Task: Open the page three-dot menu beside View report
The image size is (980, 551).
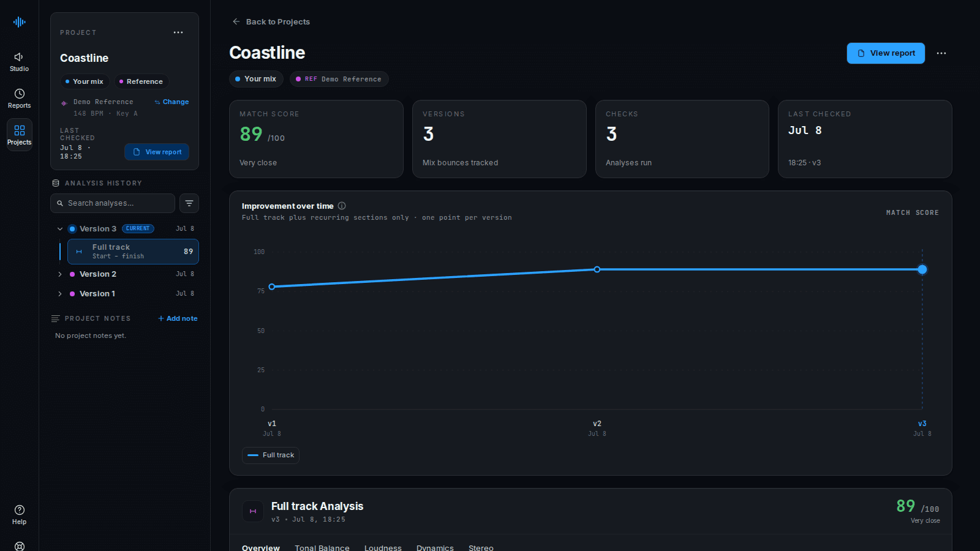Action: [x=941, y=53]
